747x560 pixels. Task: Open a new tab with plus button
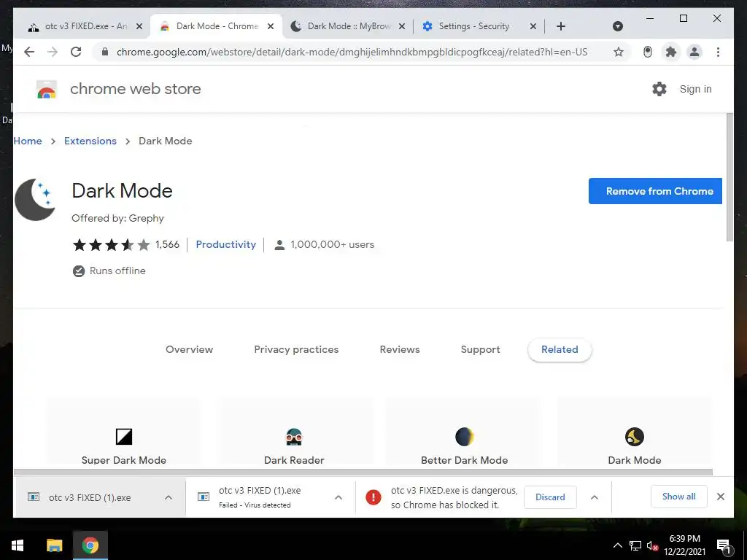[x=561, y=26]
